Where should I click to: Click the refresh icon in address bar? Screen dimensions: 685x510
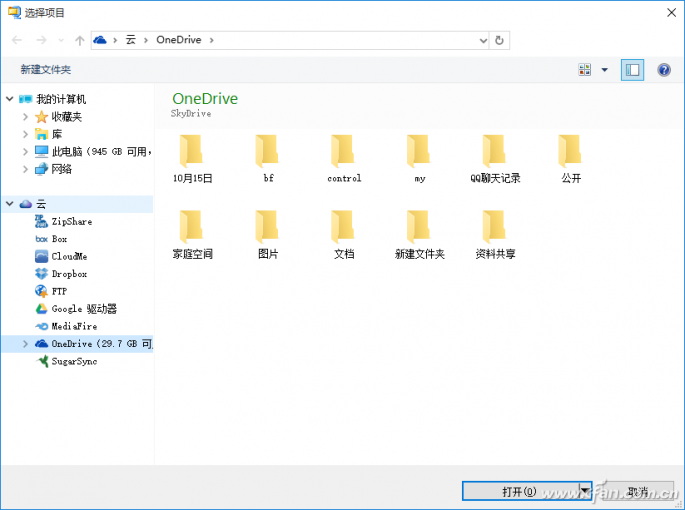[499, 40]
